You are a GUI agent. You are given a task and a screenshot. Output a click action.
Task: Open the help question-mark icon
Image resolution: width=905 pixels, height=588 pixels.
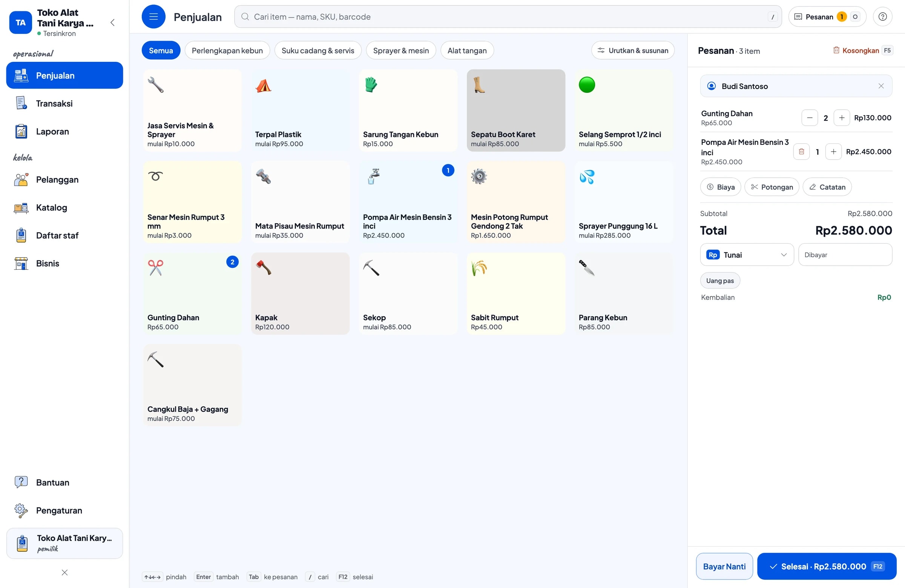point(882,17)
